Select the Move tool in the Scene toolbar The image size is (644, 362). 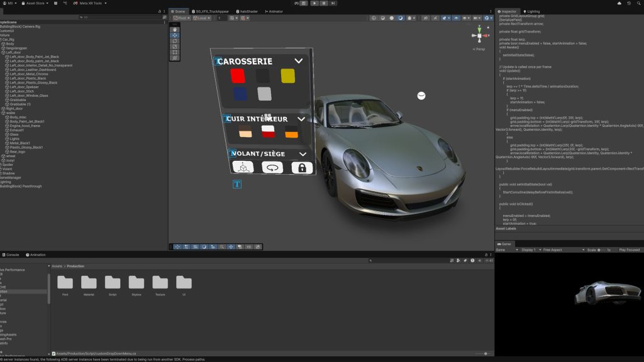175,35
